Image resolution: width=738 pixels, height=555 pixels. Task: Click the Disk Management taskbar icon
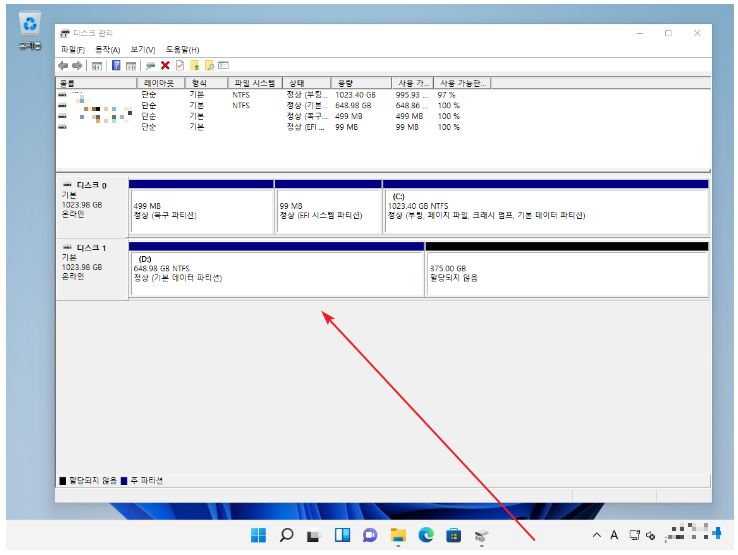pyautogui.click(x=481, y=536)
